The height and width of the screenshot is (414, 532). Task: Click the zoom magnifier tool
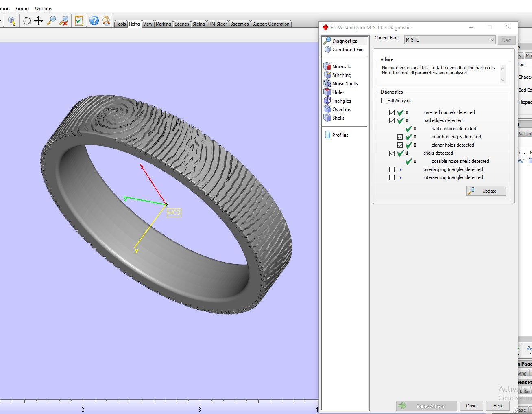click(51, 21)
